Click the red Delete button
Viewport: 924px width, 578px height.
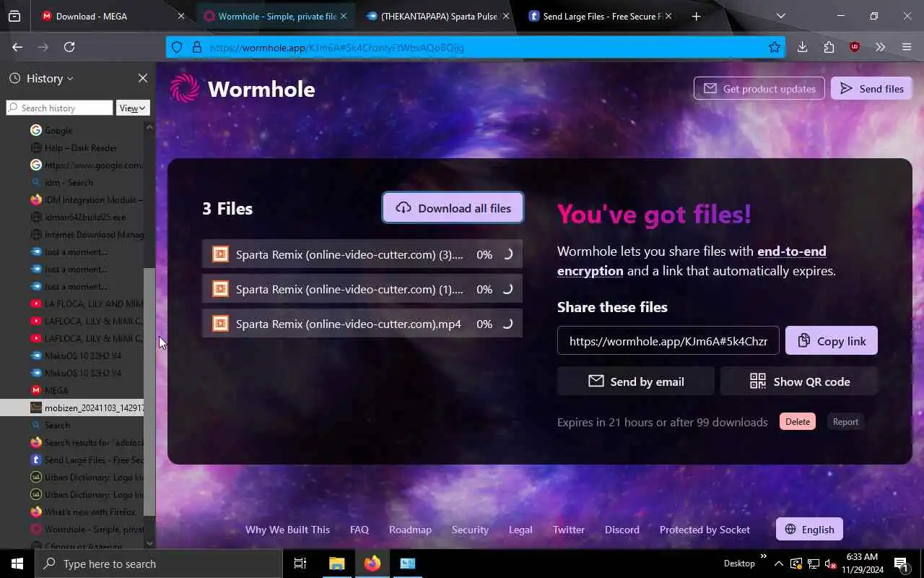[798, 422]
